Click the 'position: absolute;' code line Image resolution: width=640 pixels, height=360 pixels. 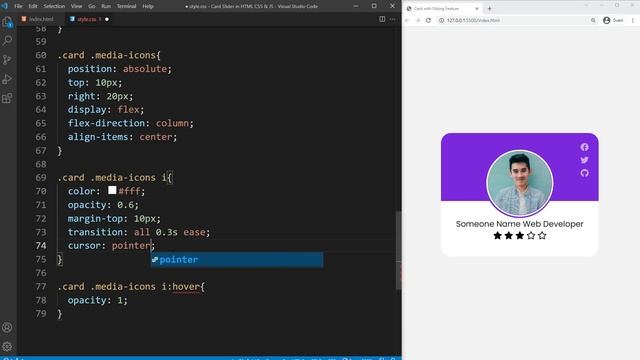click(x=120, y=69)
